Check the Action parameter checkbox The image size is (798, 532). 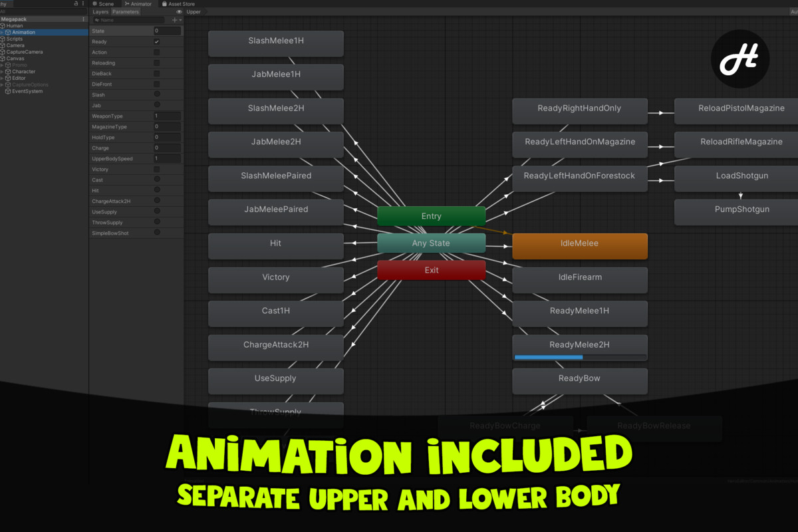point(157,53)
